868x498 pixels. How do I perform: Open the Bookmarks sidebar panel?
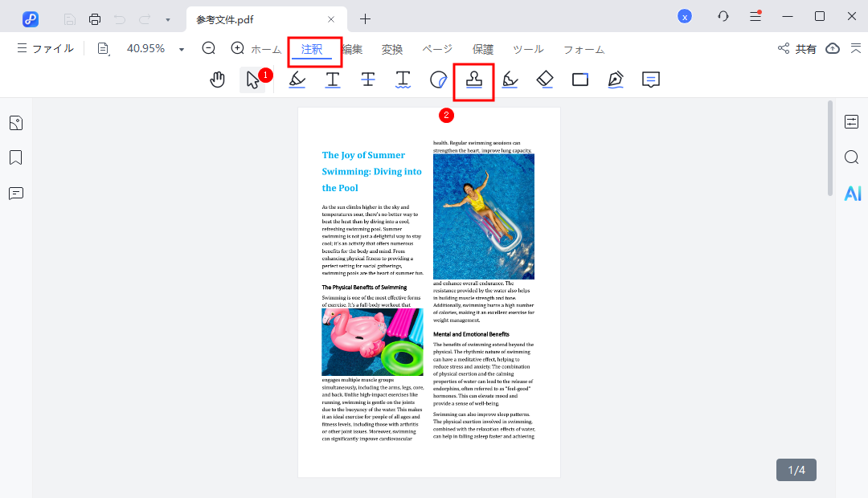16,157
